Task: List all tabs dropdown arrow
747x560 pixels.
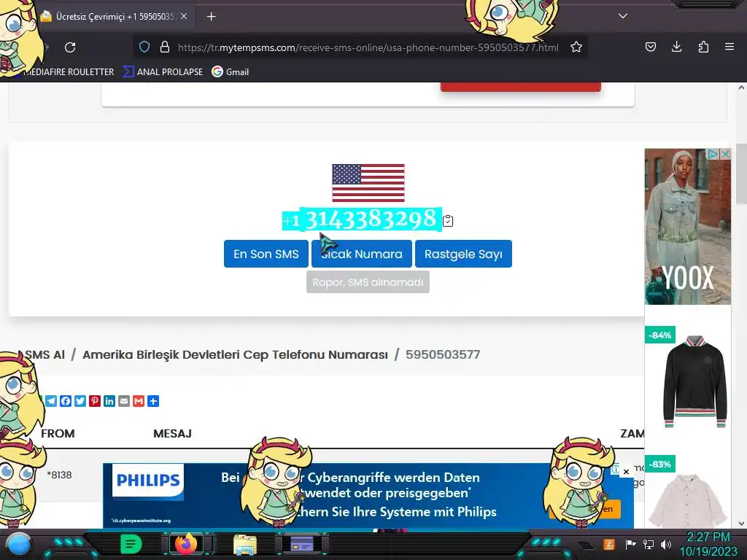Action: tap(623, 16)
